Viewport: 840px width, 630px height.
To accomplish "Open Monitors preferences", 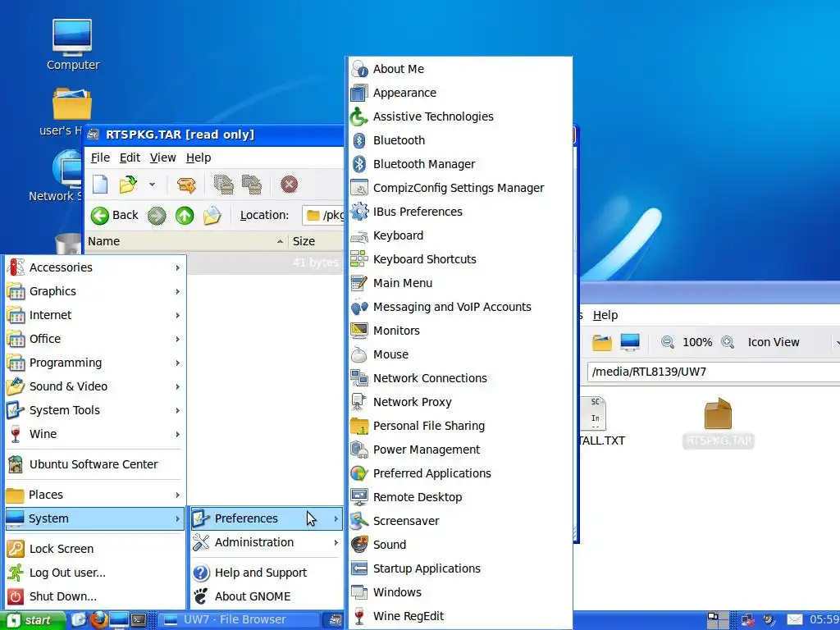I will [x=460, y=331].
